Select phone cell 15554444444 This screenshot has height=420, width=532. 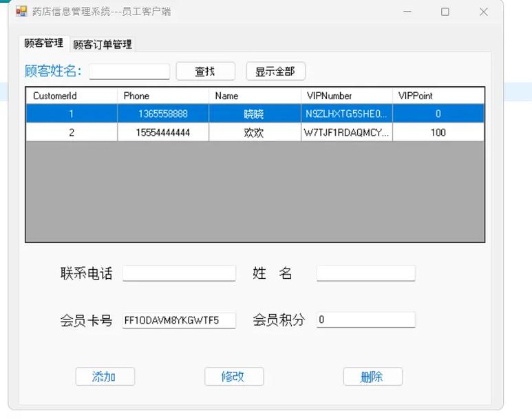click(x=163, y=132)
